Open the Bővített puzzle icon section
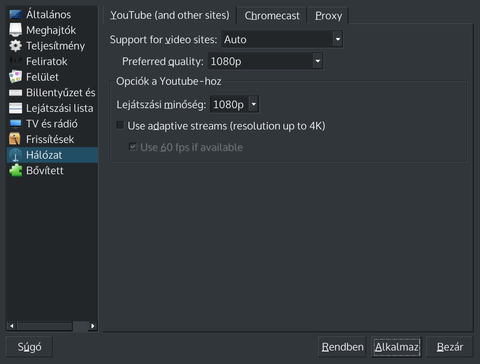 point(15,171)
